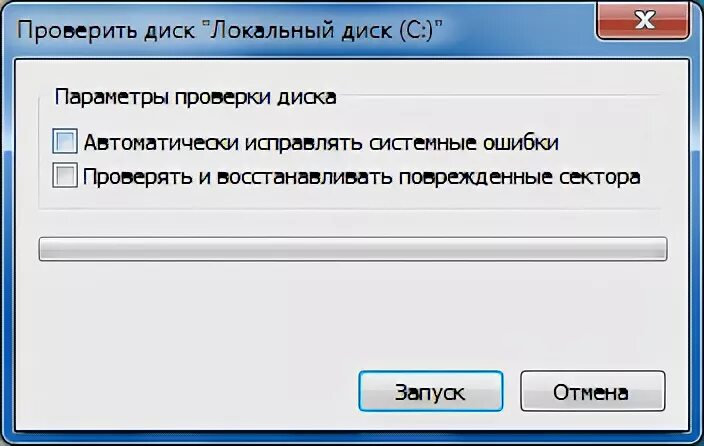Close the check disk dialog with X

(x=643, y=20)
